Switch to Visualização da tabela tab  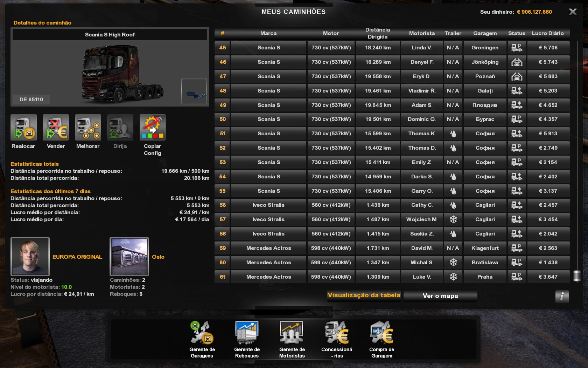pos(364,295)
